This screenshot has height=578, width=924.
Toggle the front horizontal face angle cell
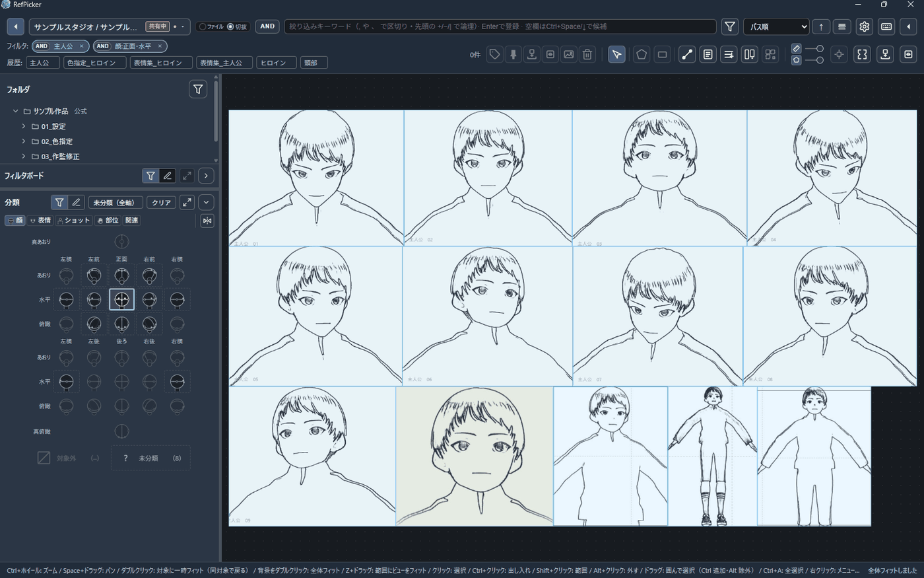coord(121,299)
